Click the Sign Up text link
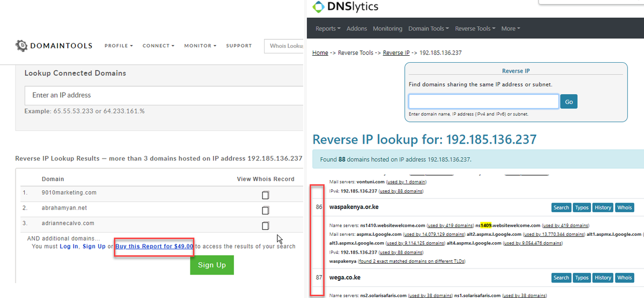Image resolution: width=644 pixels, height=298 pixels. pos(94,247)
